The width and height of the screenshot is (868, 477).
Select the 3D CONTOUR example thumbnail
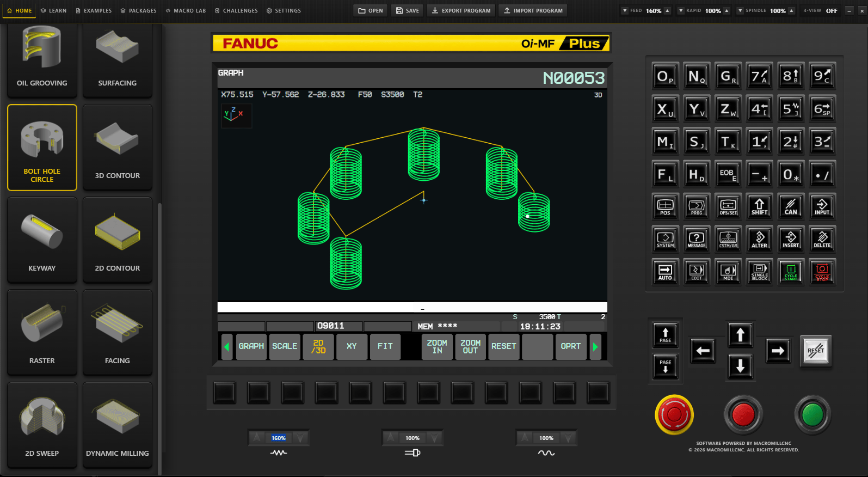click(118, 148)
